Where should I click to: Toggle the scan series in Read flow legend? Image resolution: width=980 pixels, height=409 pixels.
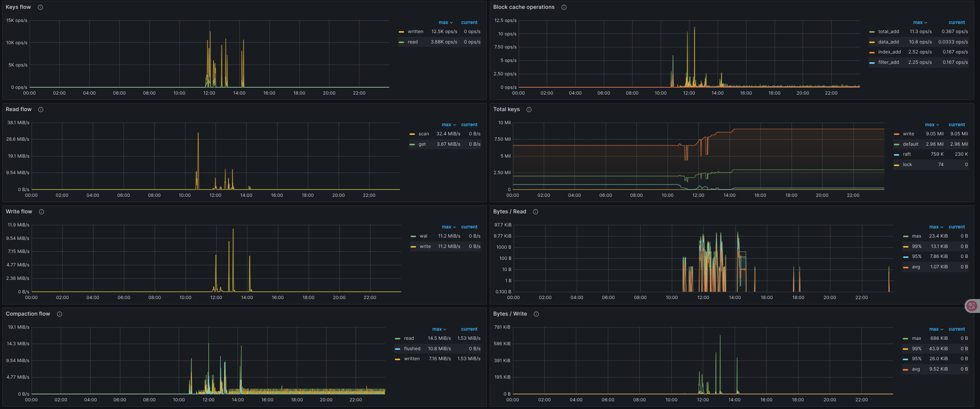pyautogui.click(x=423, y=134)
